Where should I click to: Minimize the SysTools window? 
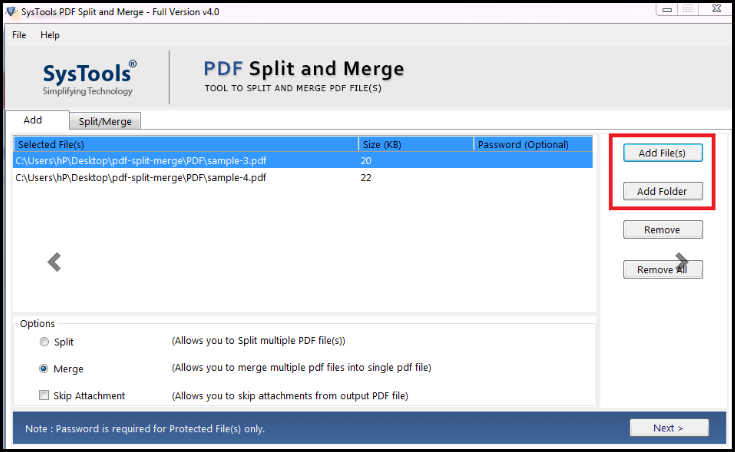(x=667, y=9)
